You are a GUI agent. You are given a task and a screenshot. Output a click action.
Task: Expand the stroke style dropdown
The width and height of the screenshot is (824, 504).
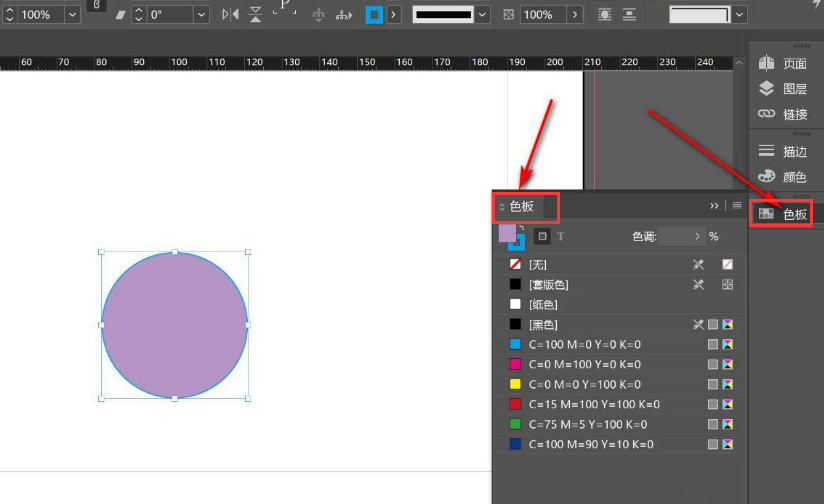pos(483,15)
